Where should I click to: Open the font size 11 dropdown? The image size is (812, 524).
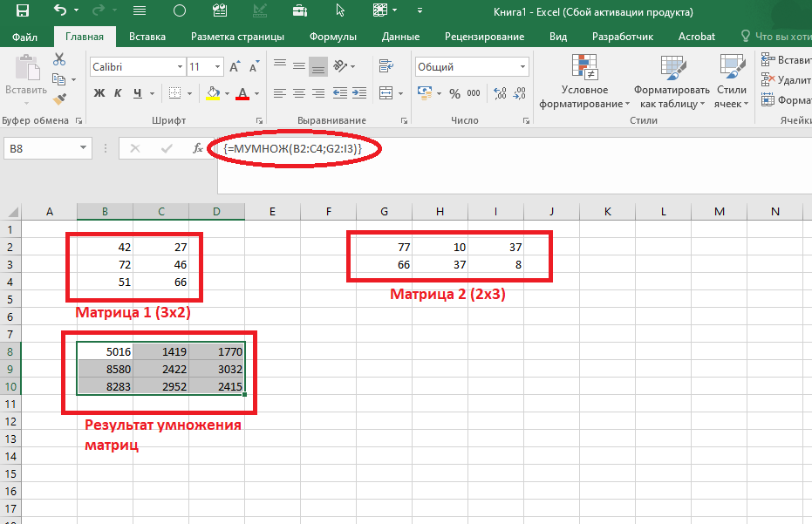click(217, 67)
